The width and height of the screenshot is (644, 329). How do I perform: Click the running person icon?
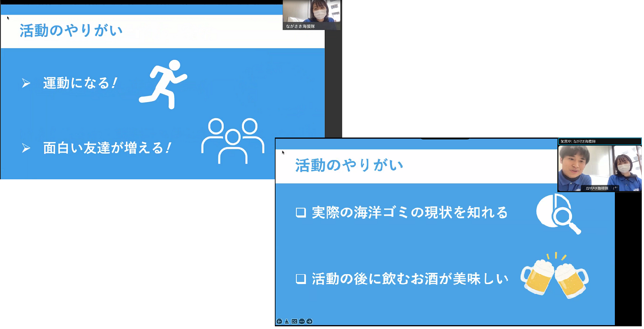163,84
